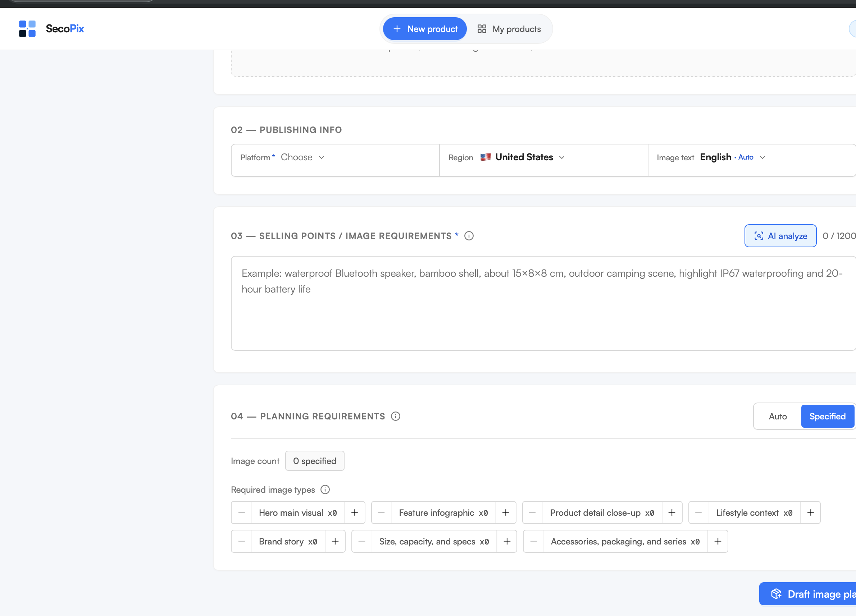
Task: Add one Lifestyle context image
Action: [x=810, y=512]
